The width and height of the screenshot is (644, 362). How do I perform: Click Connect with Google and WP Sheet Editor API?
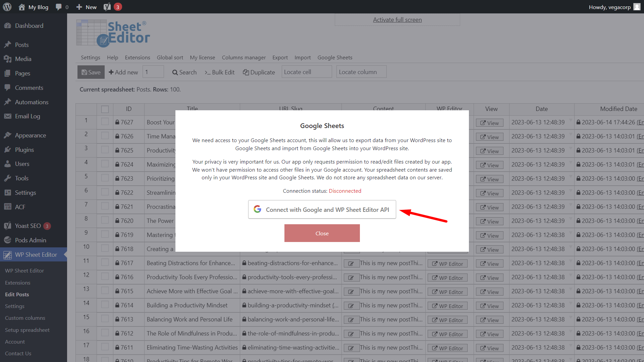pyautogui.click(x=322, y=209)
